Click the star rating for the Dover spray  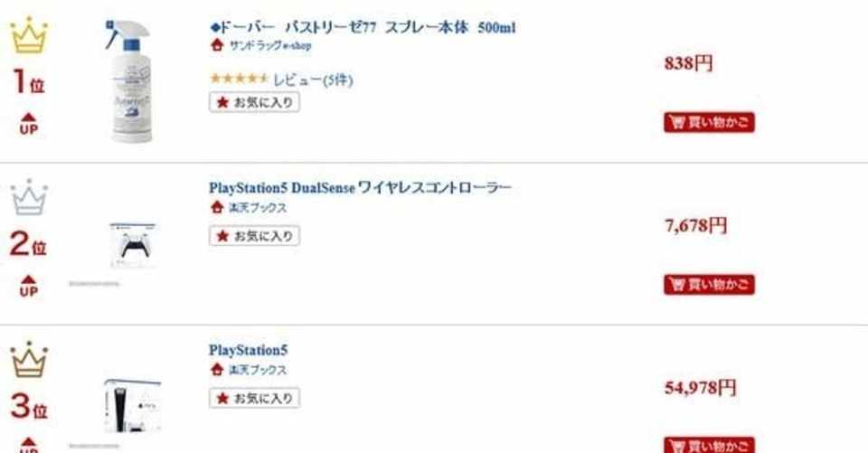tap(239, 80)
